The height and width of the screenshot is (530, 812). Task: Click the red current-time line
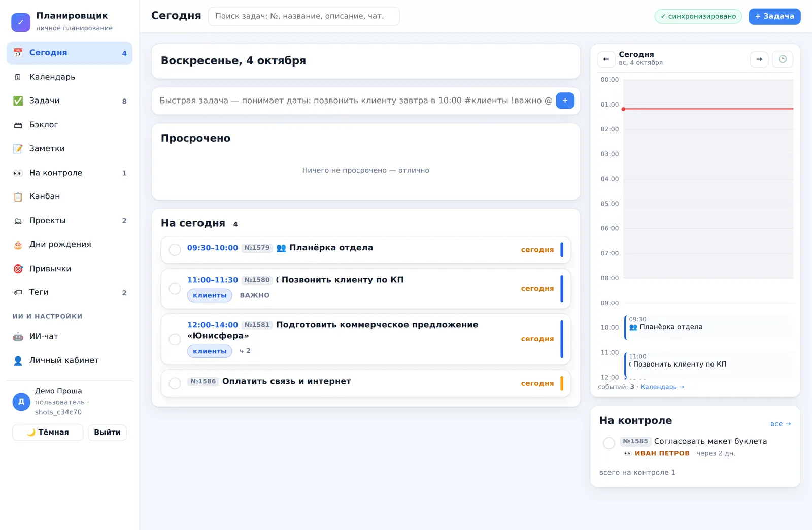point(708,109)
